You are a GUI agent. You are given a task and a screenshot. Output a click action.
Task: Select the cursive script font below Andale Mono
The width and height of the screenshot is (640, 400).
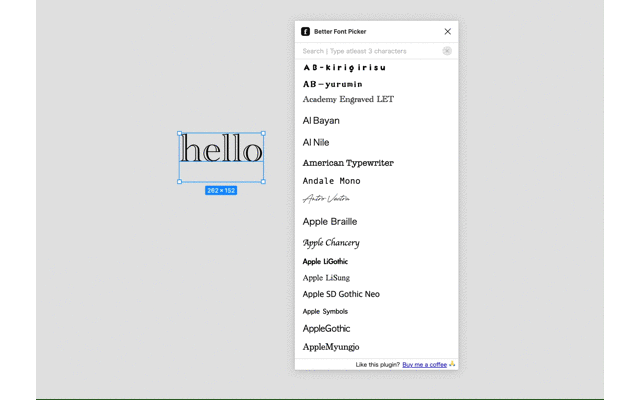pos(326,198)
